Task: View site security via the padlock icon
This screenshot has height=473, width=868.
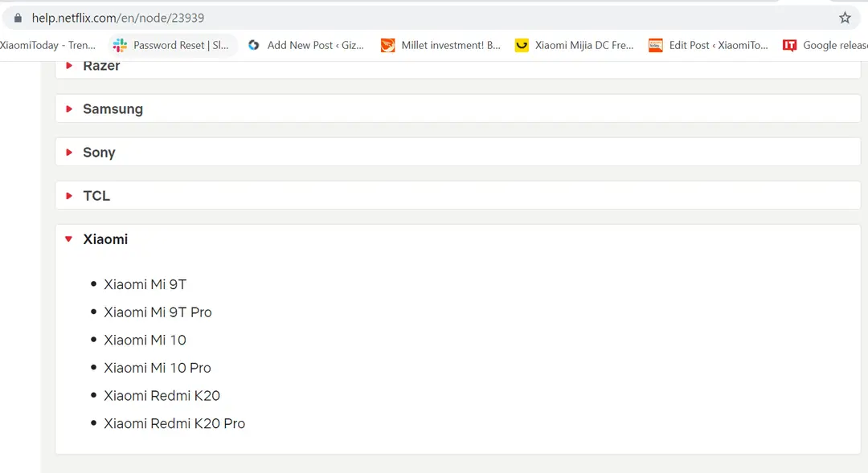Action: 18,18
